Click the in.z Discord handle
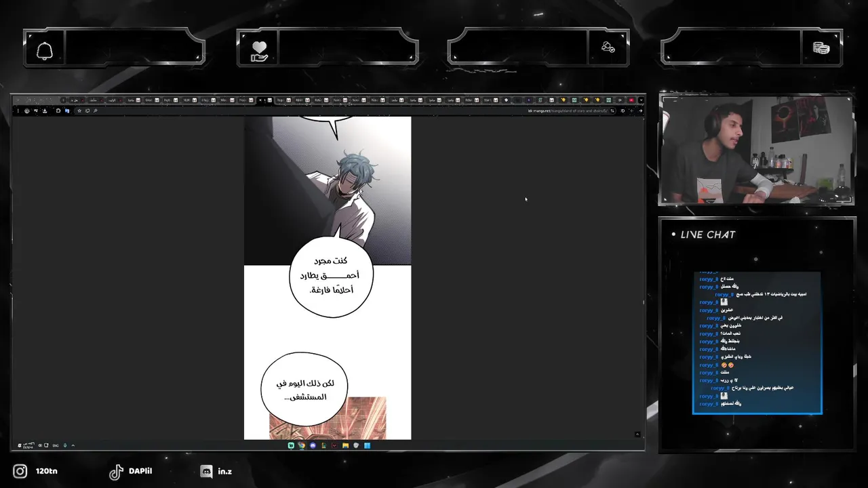868x488 pixels. click(x=225, y=471)
